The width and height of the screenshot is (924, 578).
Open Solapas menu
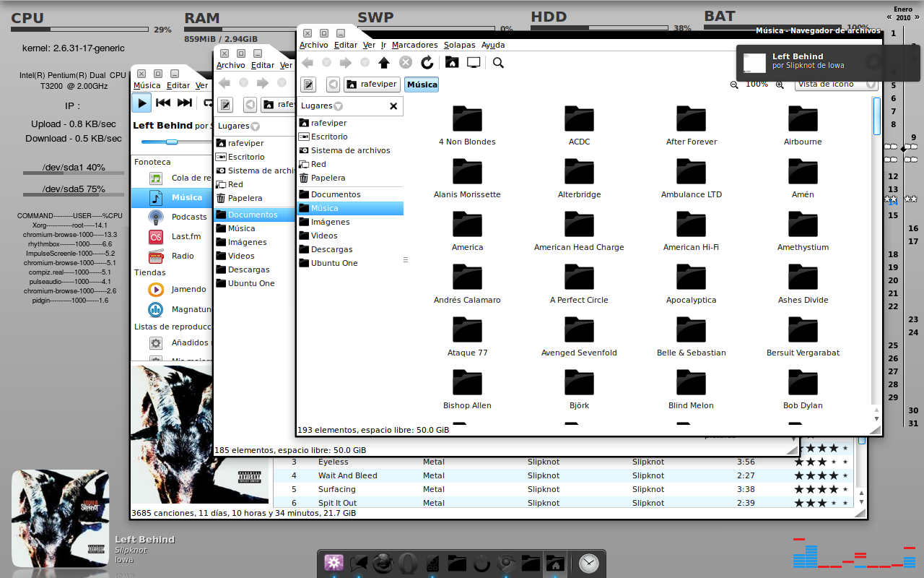(459, 45)
